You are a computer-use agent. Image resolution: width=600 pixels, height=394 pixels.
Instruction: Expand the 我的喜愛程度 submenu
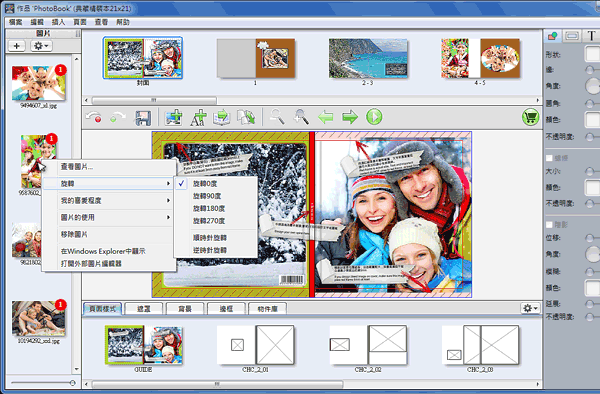(x=109, y=200)
